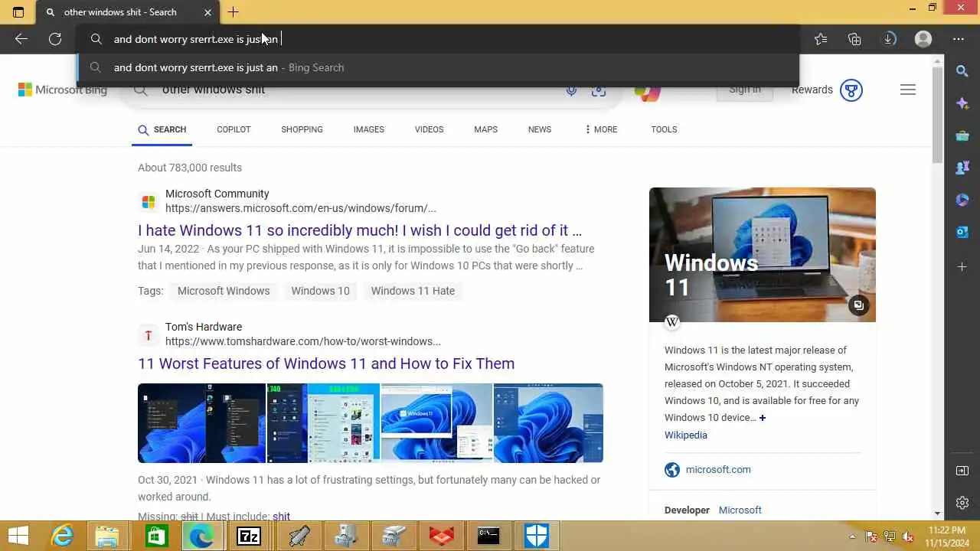Image resolution: width=980 pixels, height=551 pixels.
Task: Click the Wikipedia W badge on Windows 11 image
Action: [672, 321]
